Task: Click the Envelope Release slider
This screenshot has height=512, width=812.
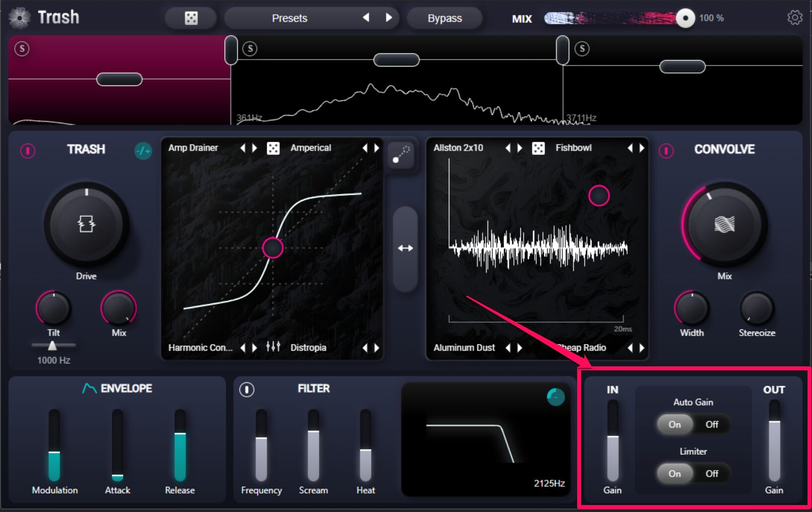Action: [x=180, y=445]
